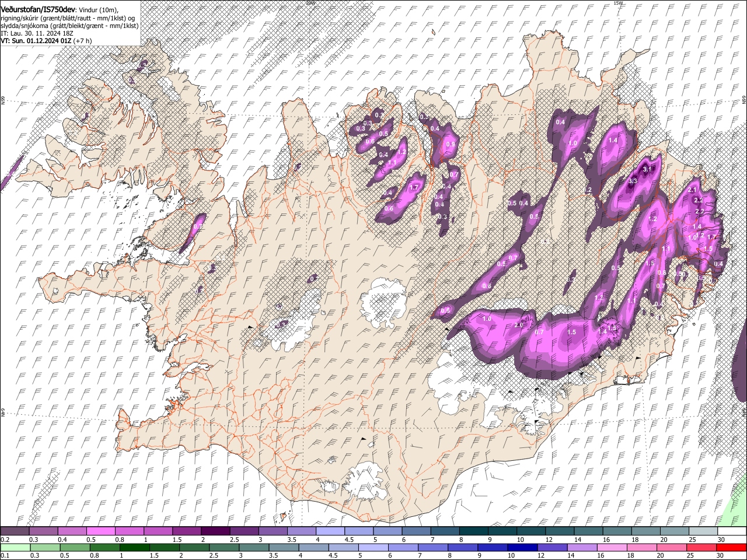Click the snow scale swatch between 3 and 3.5
Image resolution: width=747 pixels, height=560 pixels.
[x=272, y=531]
